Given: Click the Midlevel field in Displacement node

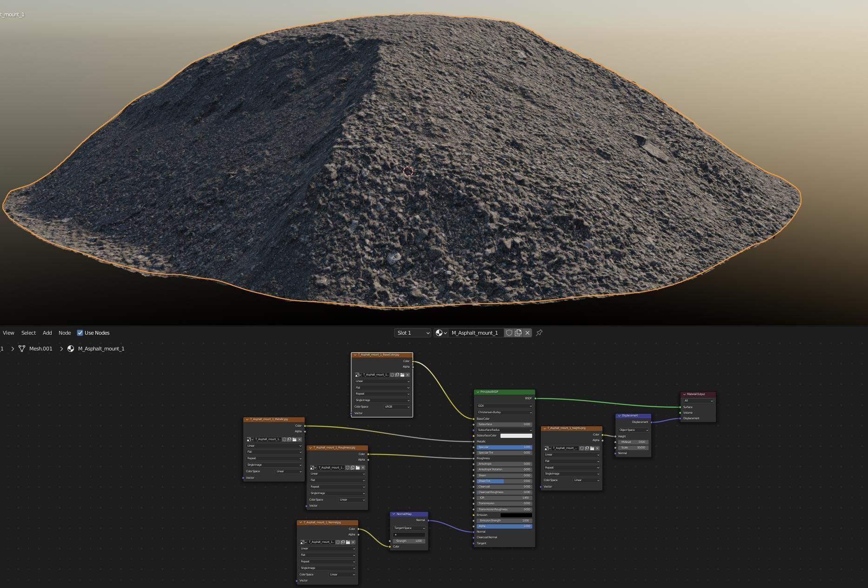Looking at the screenshot, I should 633,442.
